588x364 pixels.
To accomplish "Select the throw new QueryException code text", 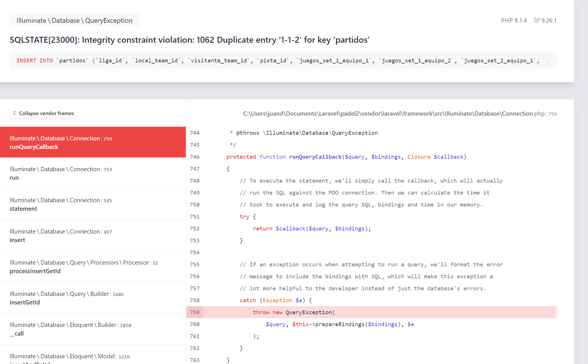I will point(294,312).
